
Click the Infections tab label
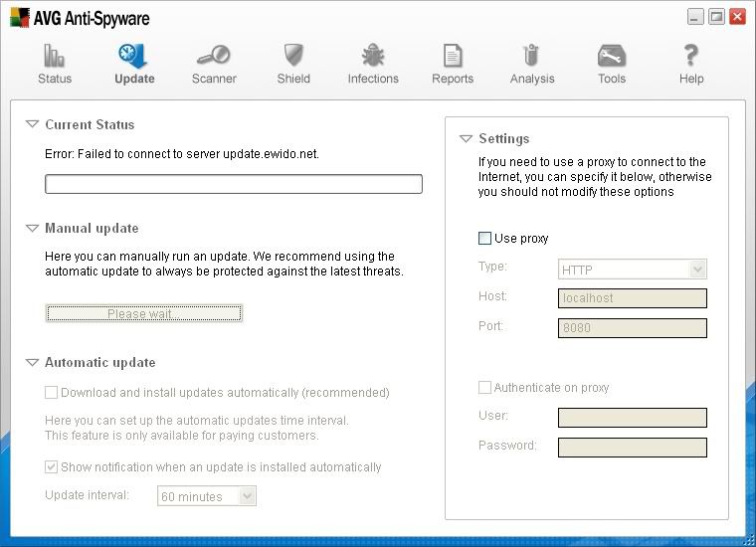pos(373,79)
